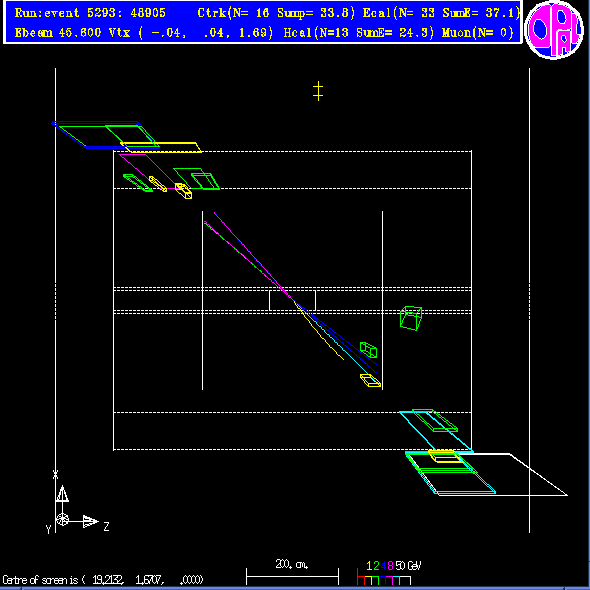Click the GeV energy color legend

tap(388, 573)
